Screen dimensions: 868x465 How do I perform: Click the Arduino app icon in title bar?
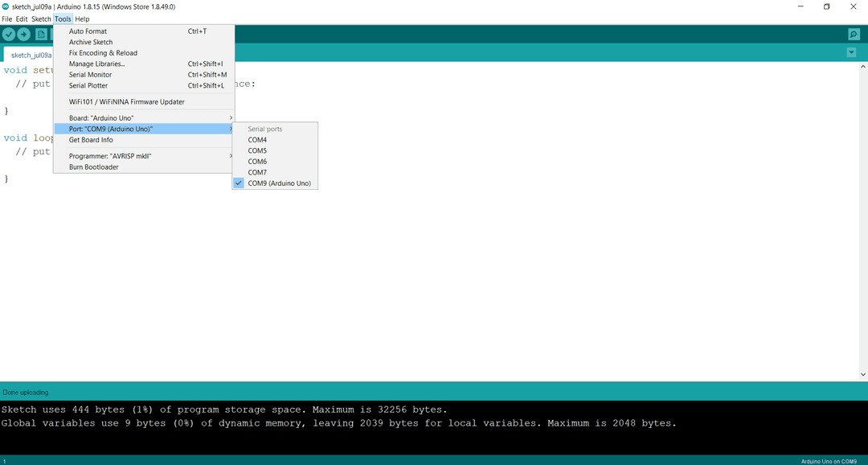[x=6, y=6]
